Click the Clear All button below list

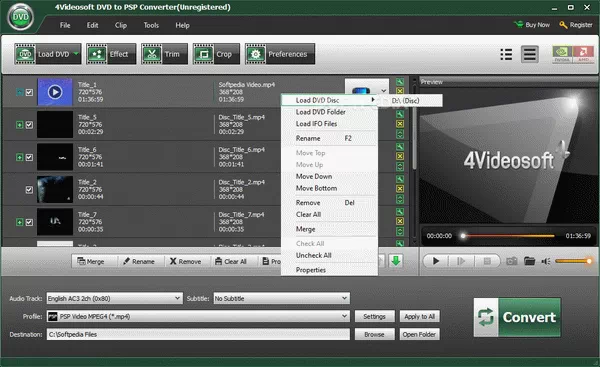[x=233, y=261]
